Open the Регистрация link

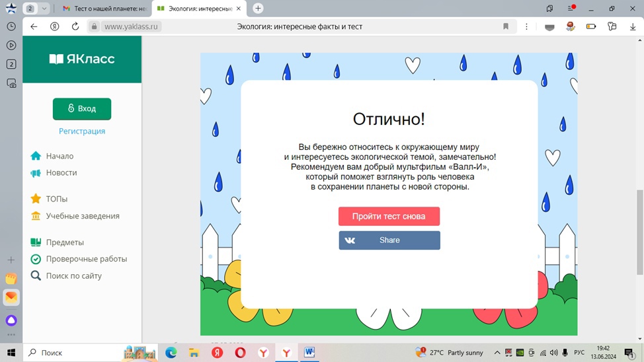[82, 131]
